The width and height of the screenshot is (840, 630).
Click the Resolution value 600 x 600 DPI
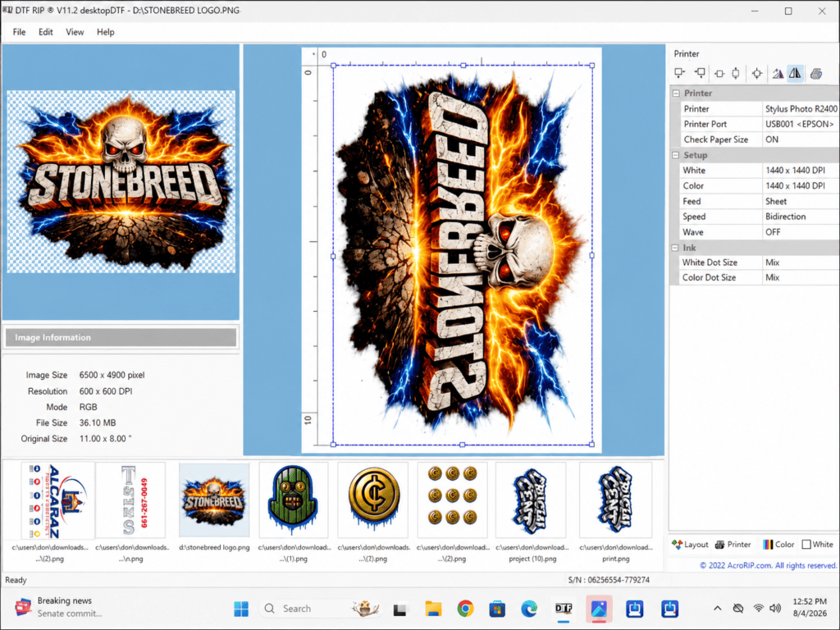pos(106,391)
